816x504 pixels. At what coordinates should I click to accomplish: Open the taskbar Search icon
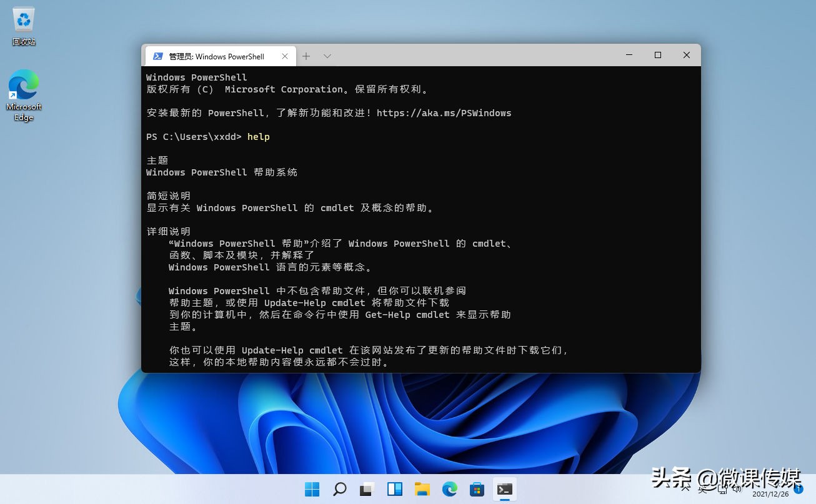pos(339,489)
